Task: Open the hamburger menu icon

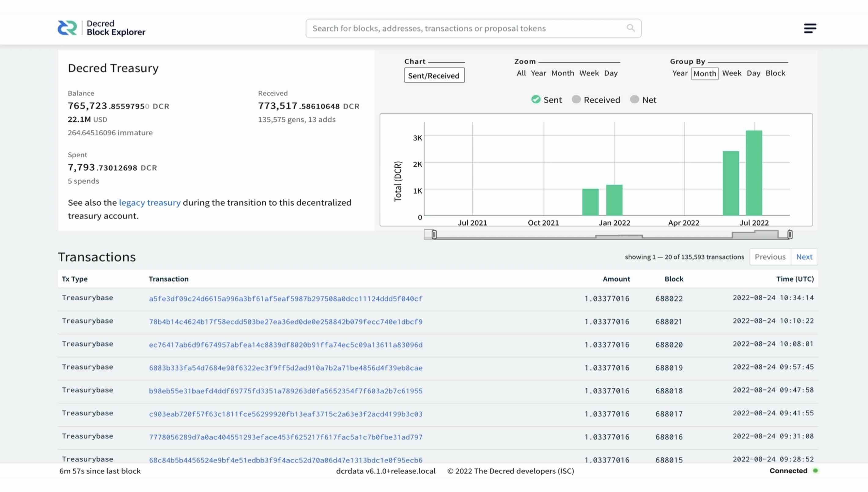Action: coord(810,28)
